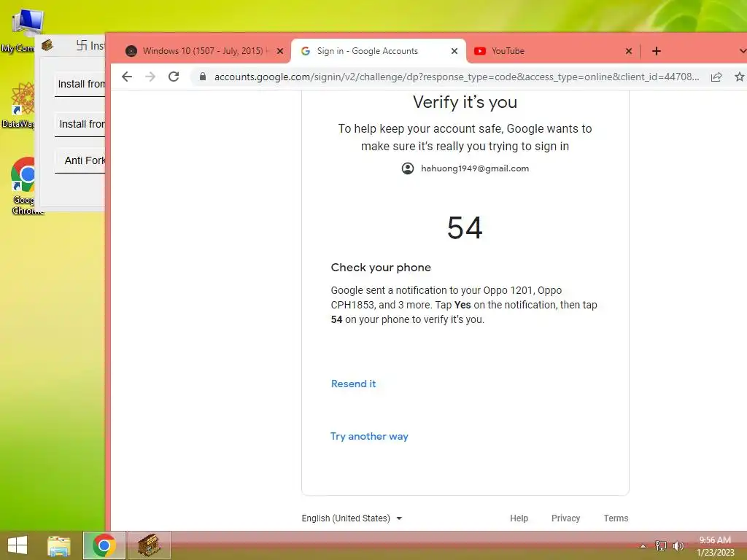Viewport: 747px width, 560px height.
Task: Click the hahuong1949@gmail.com account text
Action: pyautogui.click(x=475, y=168)
